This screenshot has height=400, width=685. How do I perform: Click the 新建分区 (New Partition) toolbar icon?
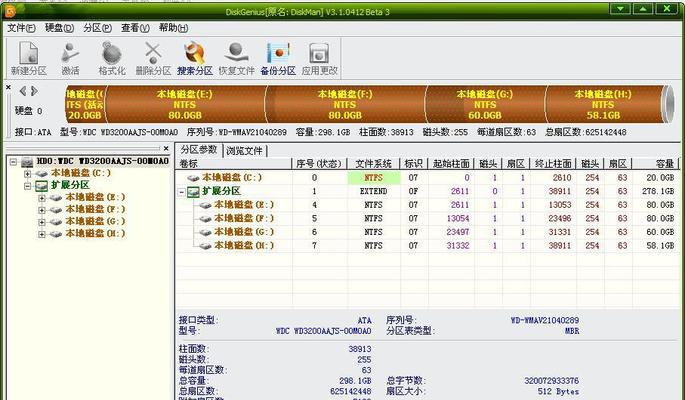click(x=29, y=58)
